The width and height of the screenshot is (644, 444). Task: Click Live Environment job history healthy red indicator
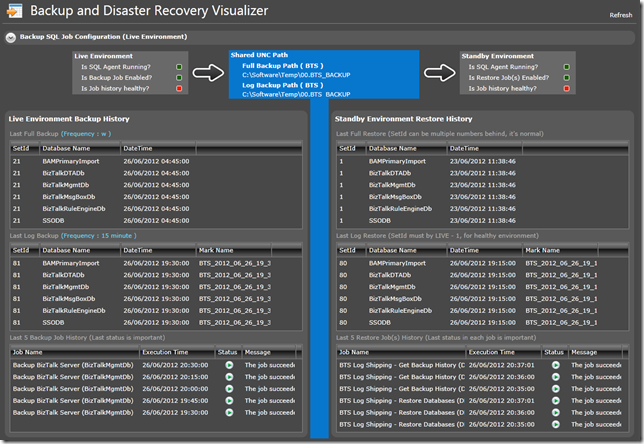pos(177,89)
